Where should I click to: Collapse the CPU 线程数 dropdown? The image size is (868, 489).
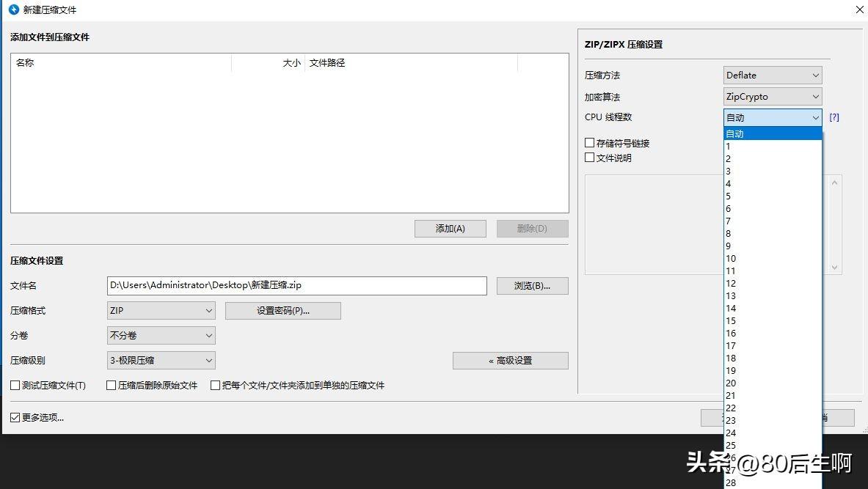[772, 117]
